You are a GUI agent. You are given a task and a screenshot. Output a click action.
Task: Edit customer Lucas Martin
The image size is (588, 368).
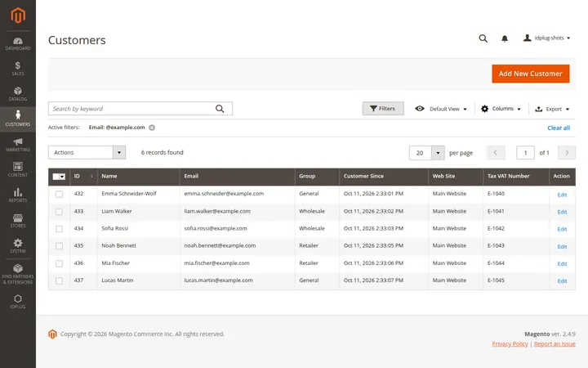[x=562, y=281]
